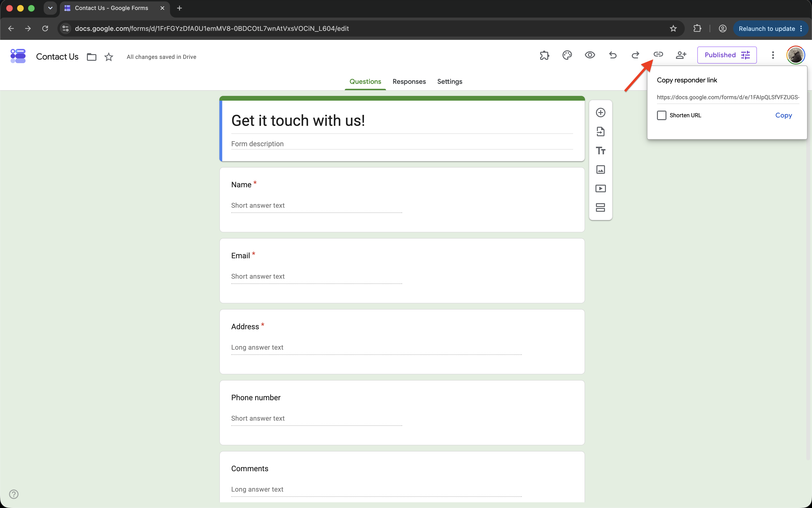Screen dimensions: 812x508
Task: Open the customize theme palette icon
Action: point(567,55)
